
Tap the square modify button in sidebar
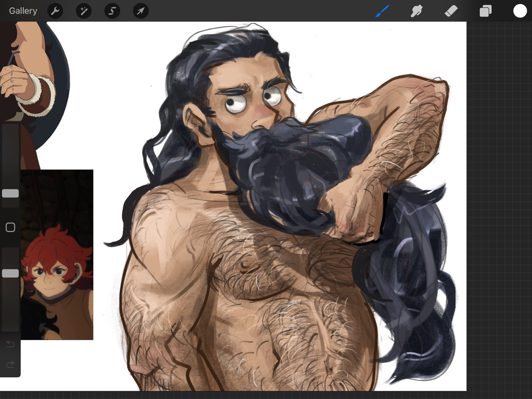10,227
